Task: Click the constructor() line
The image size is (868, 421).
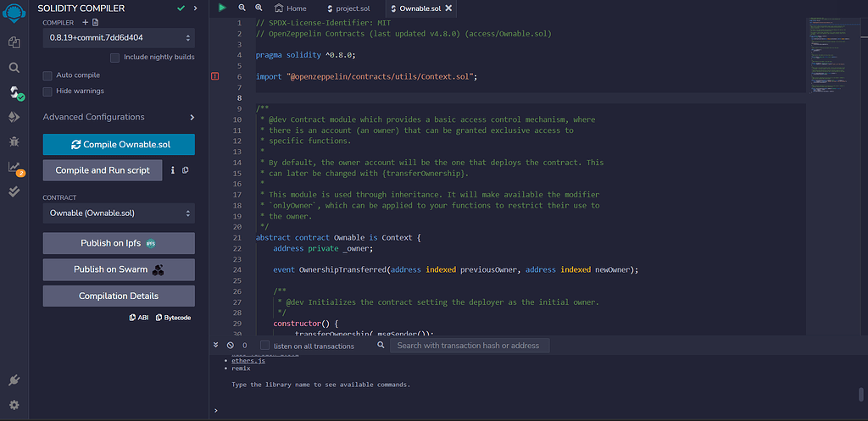Action: click(305, 324)
